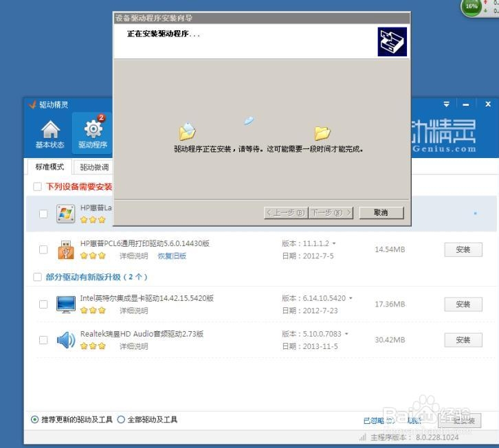Click the 已忽略 link at bottom
Viewport: 499px width, 448px height.
(x=379, y=421)
